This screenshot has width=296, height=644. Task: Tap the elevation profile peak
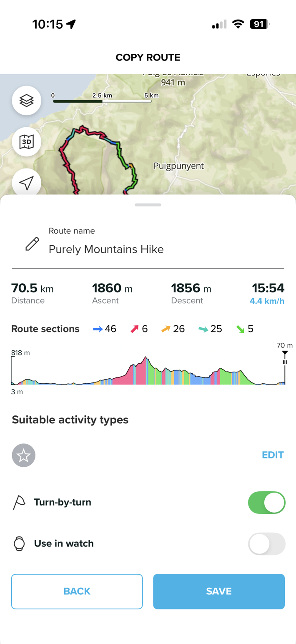pyautogui.click(x=145, y=359)
